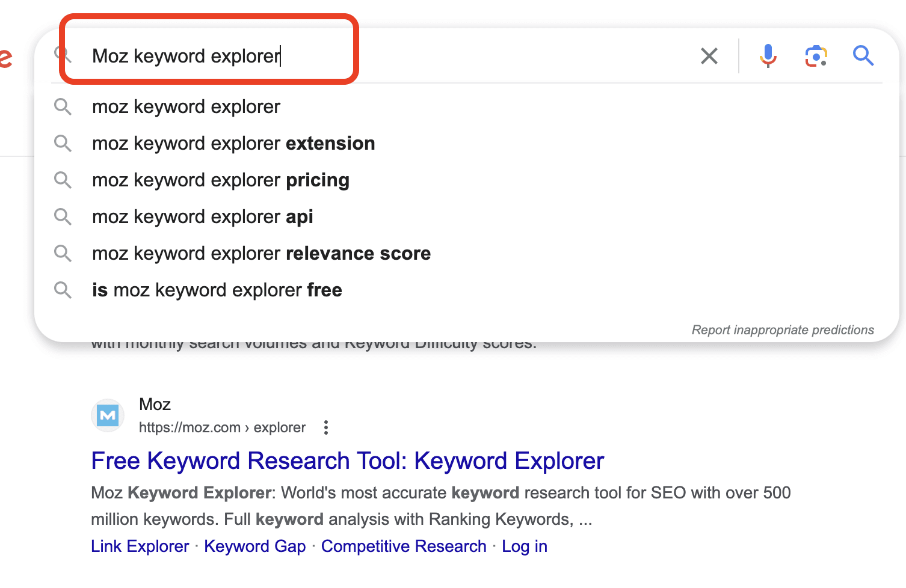Select the 'is moz keyword explorer free' suggestion
This screenshot has width=906, height=588.
pyautogui.click(x=217, y=290)
